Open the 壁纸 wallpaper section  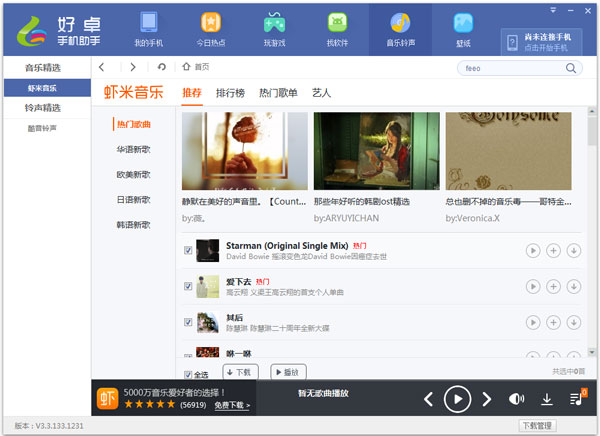(463, 30)
